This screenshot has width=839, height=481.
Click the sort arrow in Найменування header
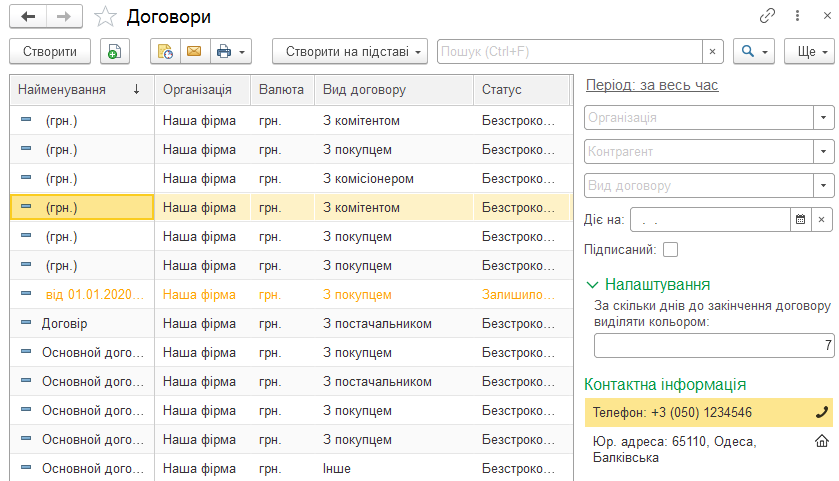[136, 89]
